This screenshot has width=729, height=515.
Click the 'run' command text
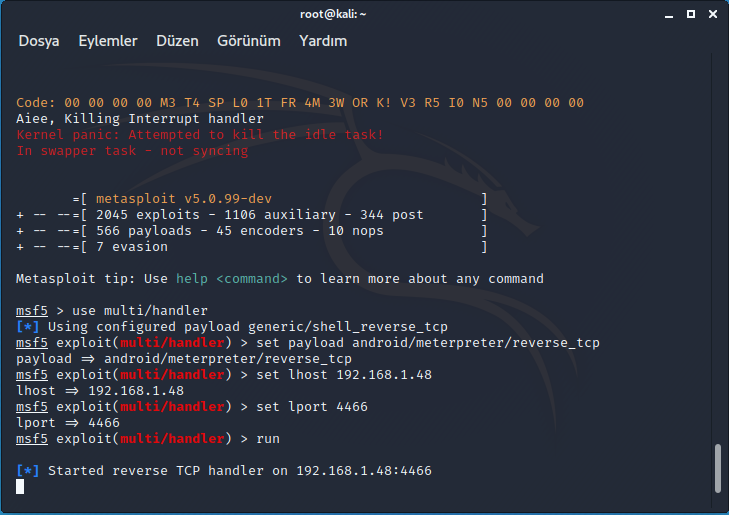point(268,439)
